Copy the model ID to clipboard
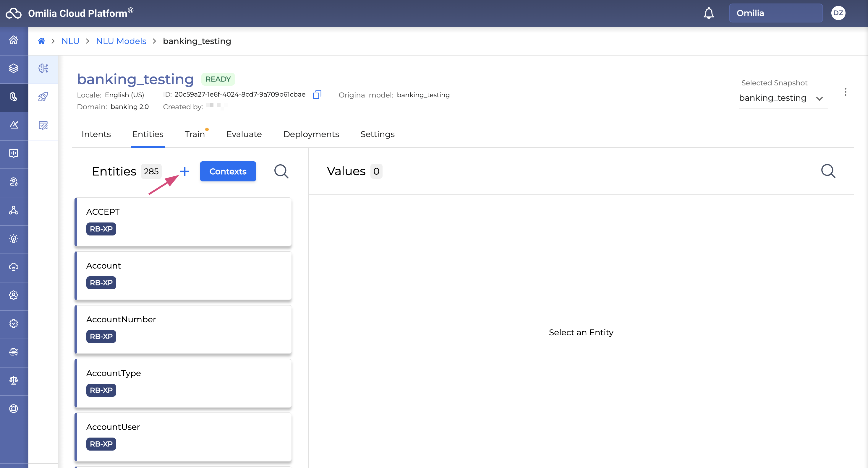Screen dimensions: 868x468 [317, 95]
